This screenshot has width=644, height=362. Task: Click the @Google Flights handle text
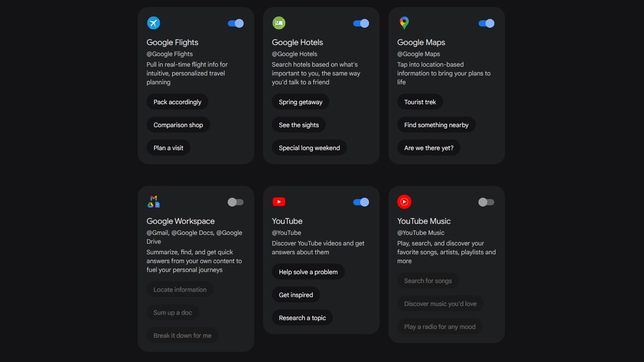(169, 54)
